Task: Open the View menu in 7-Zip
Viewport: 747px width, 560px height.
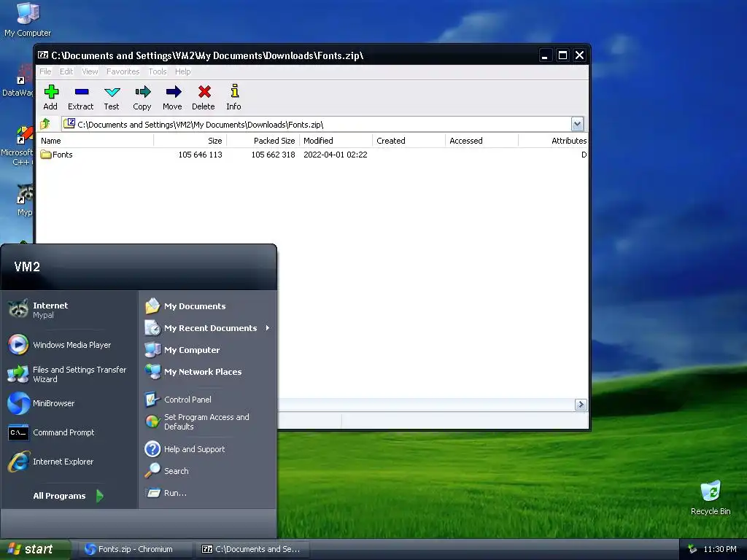Action: point(90,71)
